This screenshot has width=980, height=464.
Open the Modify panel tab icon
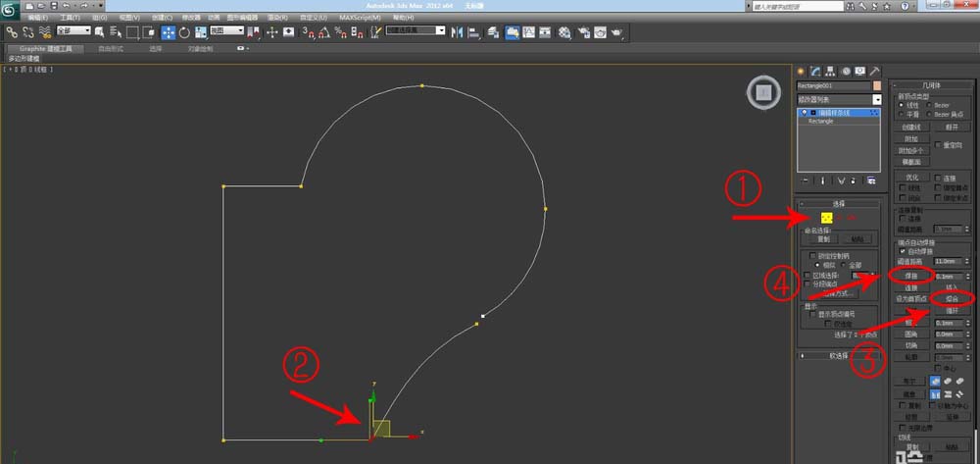pos(813,72)
